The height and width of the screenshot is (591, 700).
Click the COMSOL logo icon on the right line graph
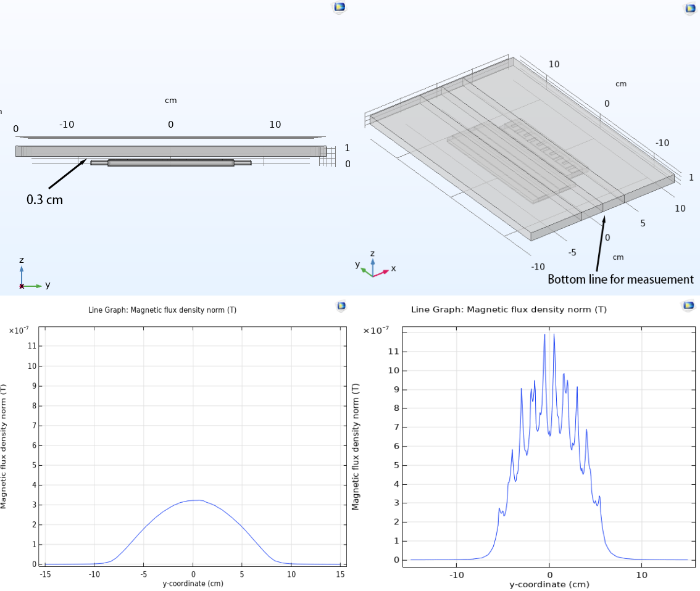pos(688,305)
